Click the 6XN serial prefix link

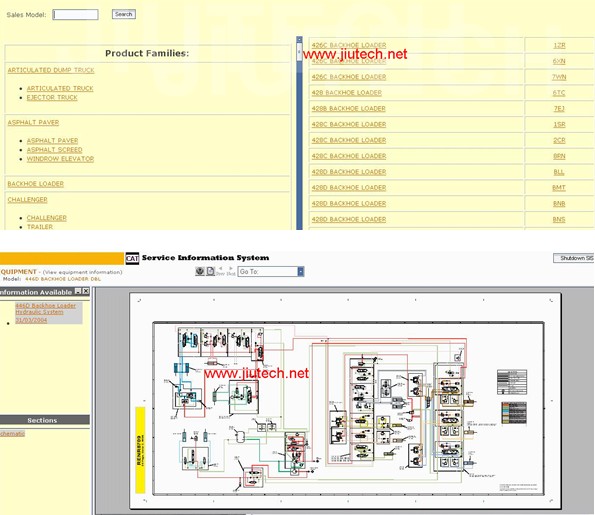(559, 61)
